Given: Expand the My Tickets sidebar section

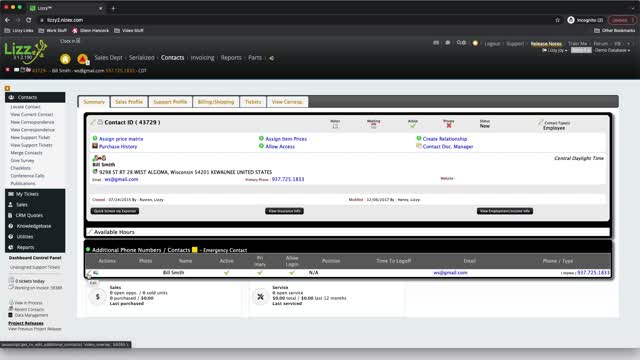Looking at the screenshot, I should 35,194.
